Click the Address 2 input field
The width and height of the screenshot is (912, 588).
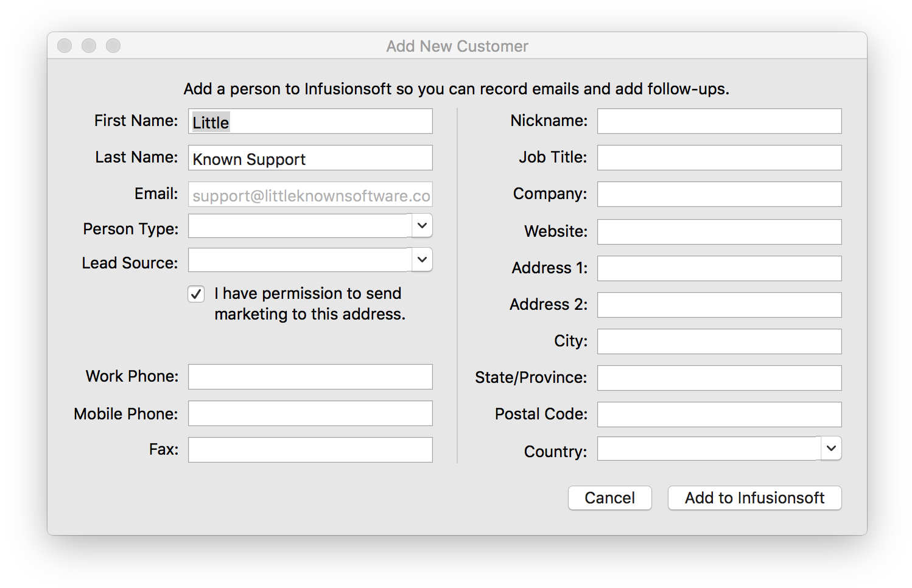coord(720,305)
